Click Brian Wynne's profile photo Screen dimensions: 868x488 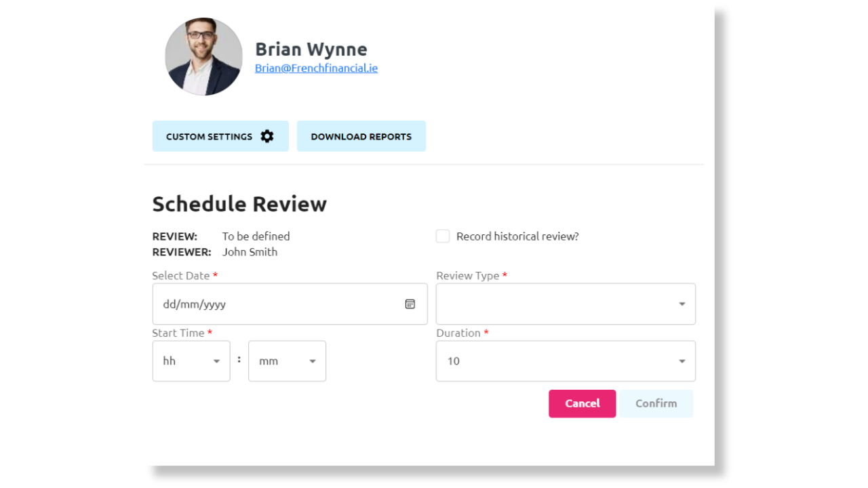tap(203, 57)
